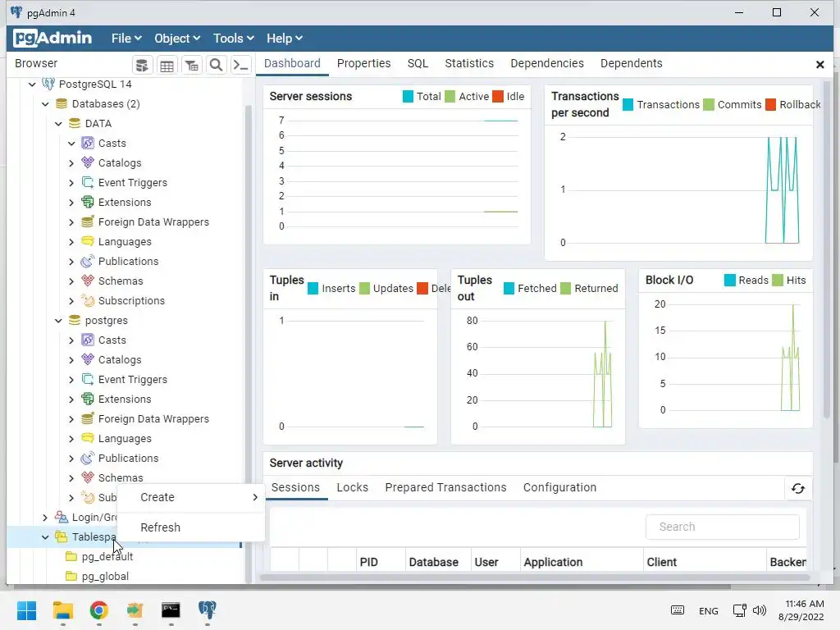Switch to the Properties tab
Viewport: 840px width, 630px height.
coord(363,63)
